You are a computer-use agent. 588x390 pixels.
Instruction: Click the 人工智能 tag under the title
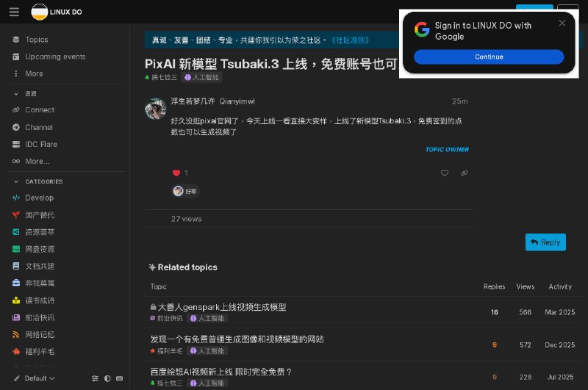pos(201,78)
